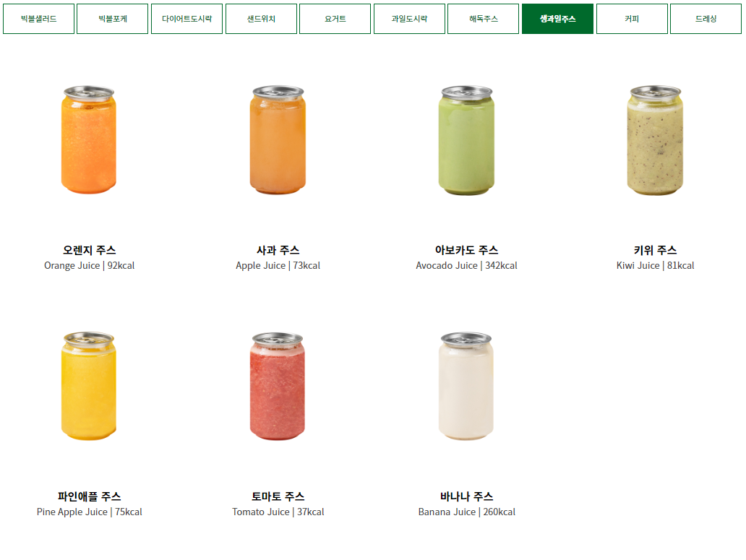Switch to the 해독주스 tab
This screenshot has width=746, height=560.
[x=483, y=19]
